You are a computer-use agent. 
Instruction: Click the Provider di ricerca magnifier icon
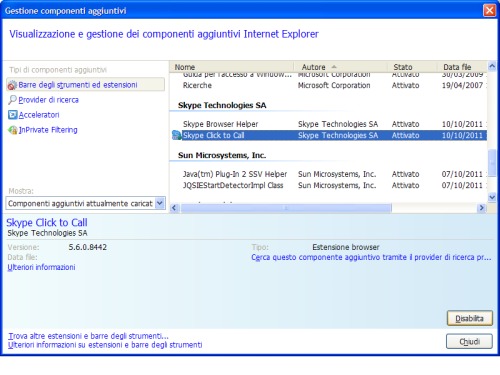click(12, 100)
